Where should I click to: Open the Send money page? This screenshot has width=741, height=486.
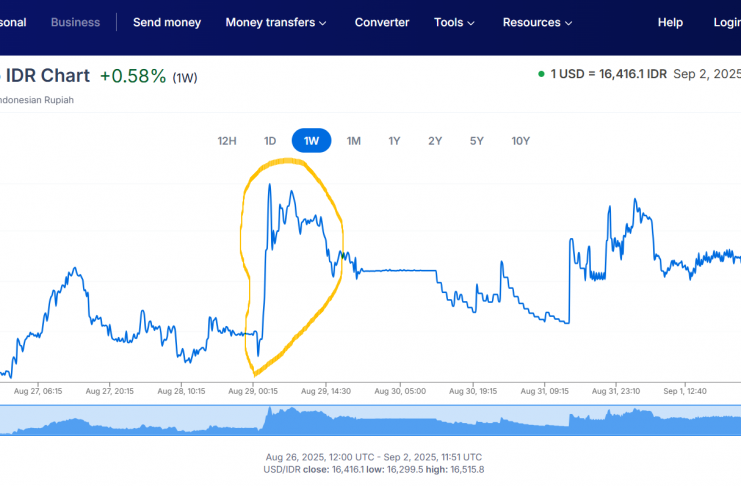167,22
